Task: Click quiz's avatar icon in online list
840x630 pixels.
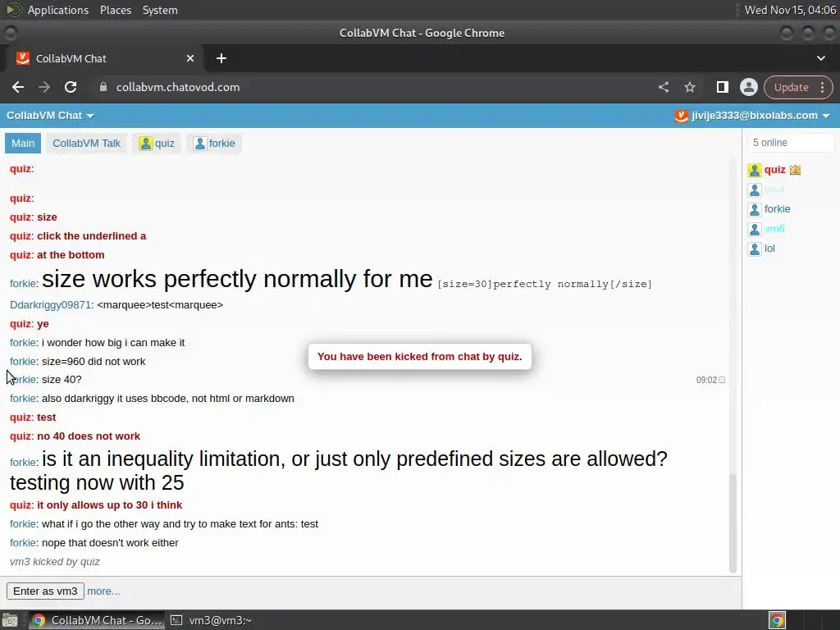Action: 755,171
